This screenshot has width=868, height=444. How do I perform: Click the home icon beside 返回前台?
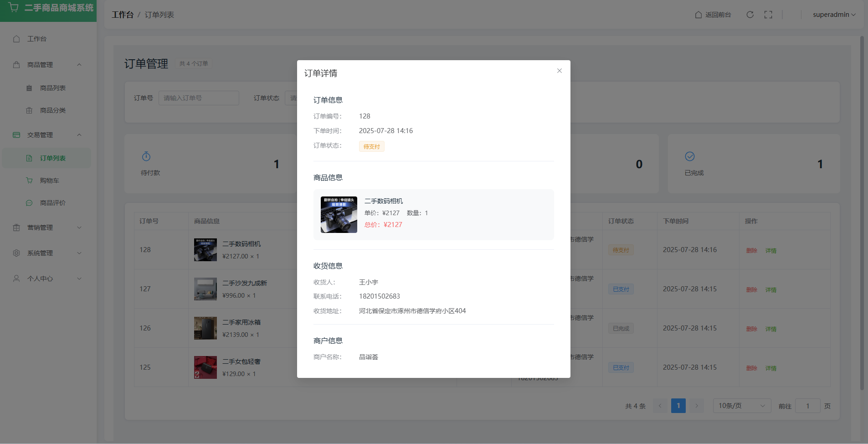[x=698, y=15]
